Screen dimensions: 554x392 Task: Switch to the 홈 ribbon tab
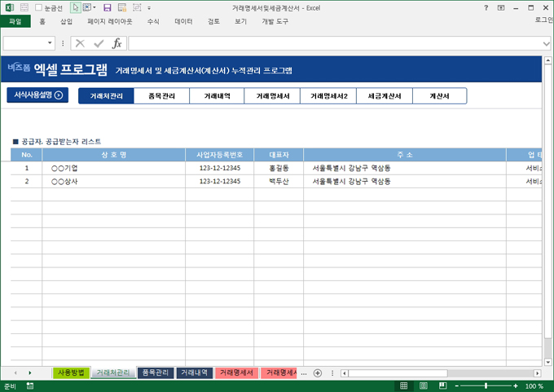42,21
